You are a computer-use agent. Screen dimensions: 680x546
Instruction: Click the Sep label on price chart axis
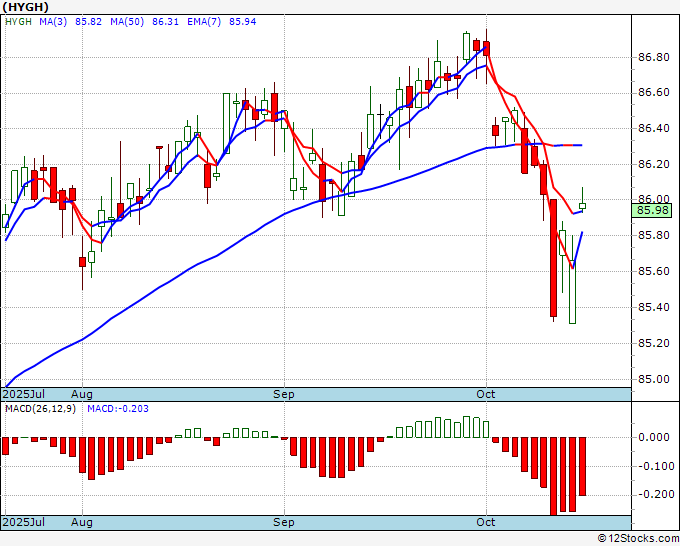point(284,394)
